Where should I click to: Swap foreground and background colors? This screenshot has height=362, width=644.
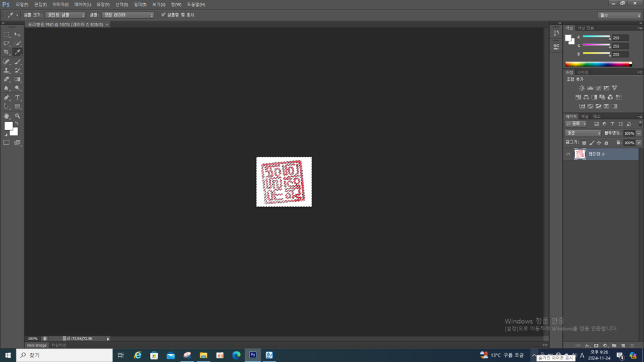17,123
